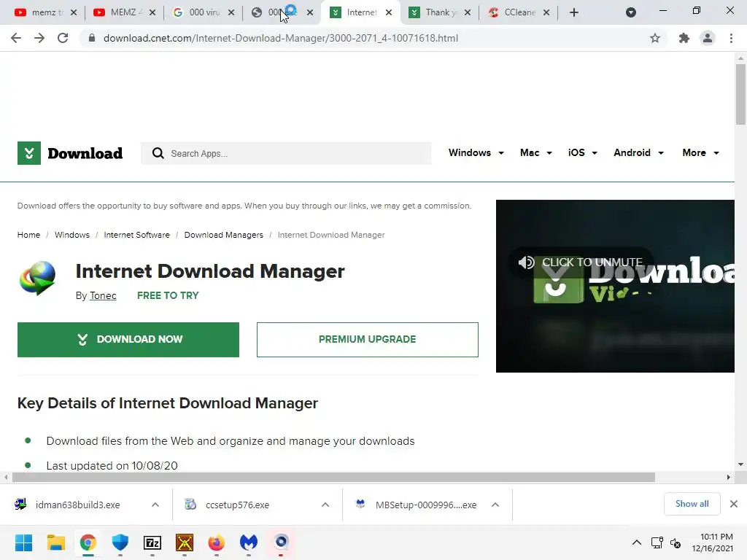Image resolution: width=747 pixels, height=560 pixels.
Task: Open options arrow for idman638build3.exe
Action: pos(155,505)
